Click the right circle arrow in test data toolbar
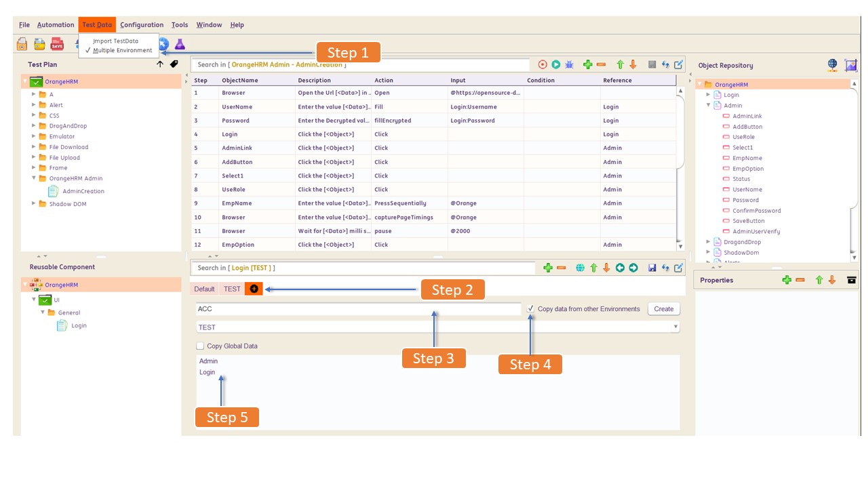Screen dimensions: 868x488 (x=633, y=268)
